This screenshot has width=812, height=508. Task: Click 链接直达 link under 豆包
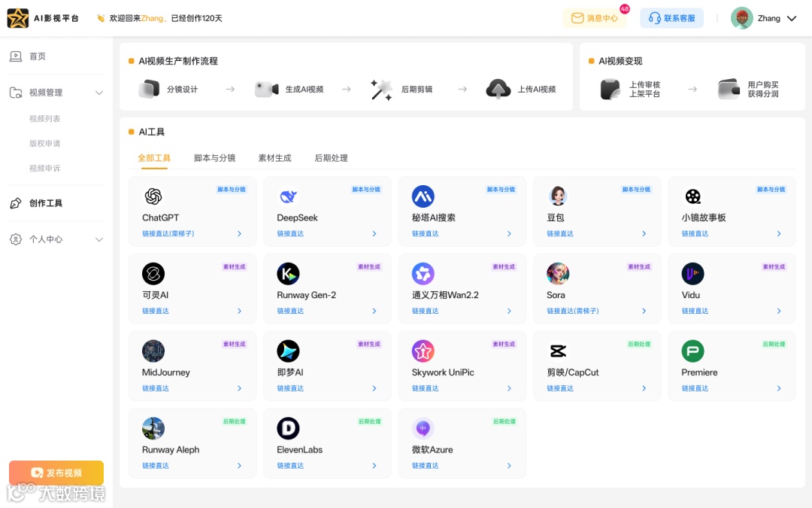[x=560, y=234]
